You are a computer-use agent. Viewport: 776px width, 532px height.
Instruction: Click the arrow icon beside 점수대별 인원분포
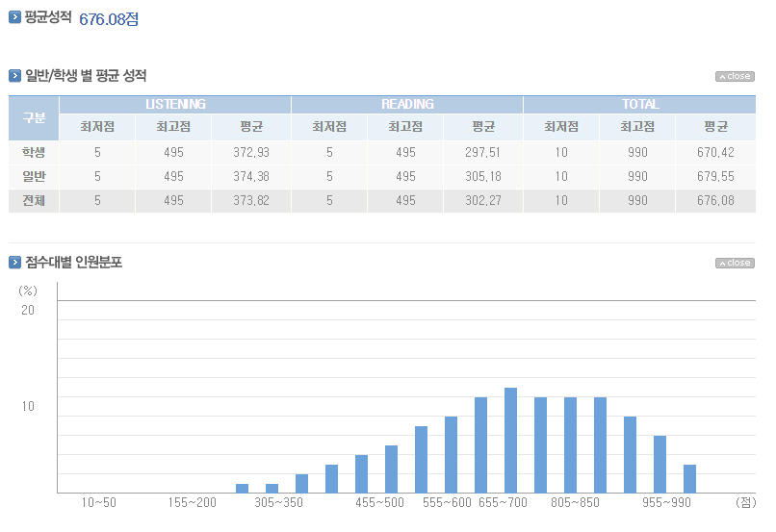coord(14,263)
